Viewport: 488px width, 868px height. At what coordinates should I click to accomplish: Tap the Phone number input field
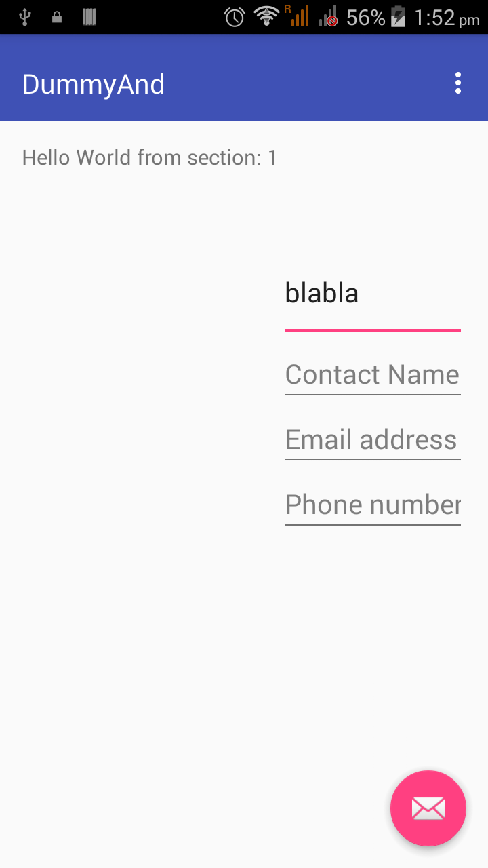[x=372, y=505]
